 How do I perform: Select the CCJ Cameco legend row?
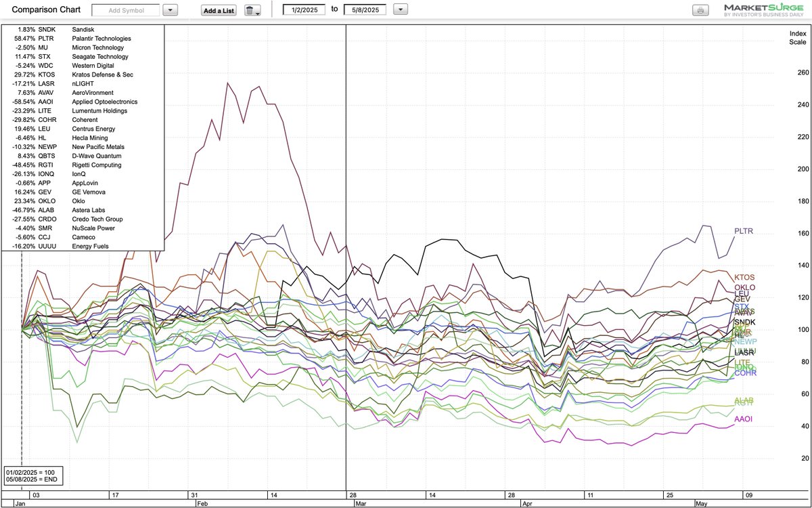(x=82, y=237)
